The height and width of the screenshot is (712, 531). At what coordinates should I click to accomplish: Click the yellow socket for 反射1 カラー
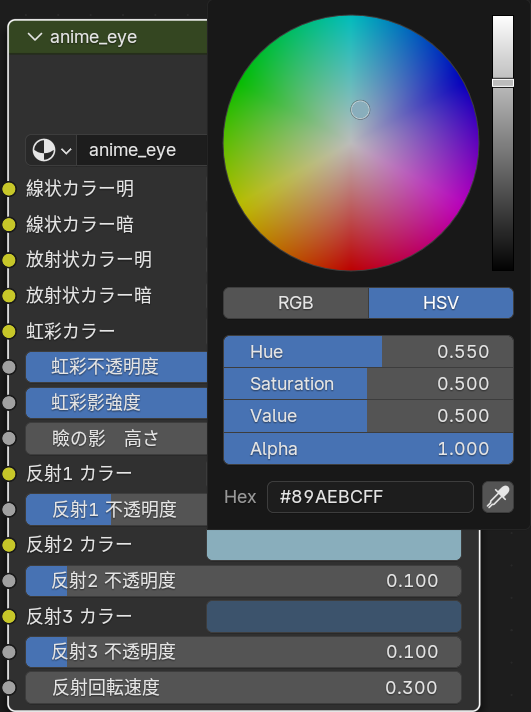(9, 474)
